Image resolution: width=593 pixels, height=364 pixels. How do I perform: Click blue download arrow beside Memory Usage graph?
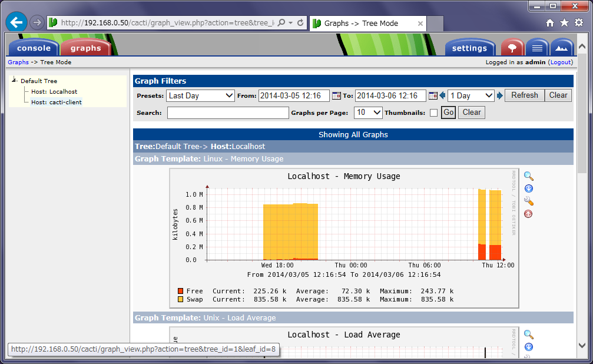point(528,188)
